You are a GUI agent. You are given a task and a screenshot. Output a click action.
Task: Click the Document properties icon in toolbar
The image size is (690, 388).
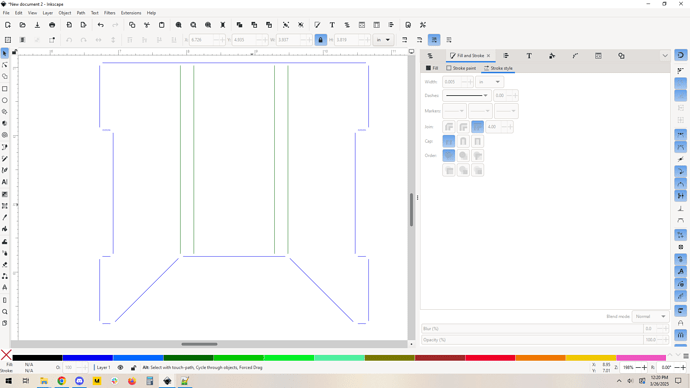(x=408, y=25)
